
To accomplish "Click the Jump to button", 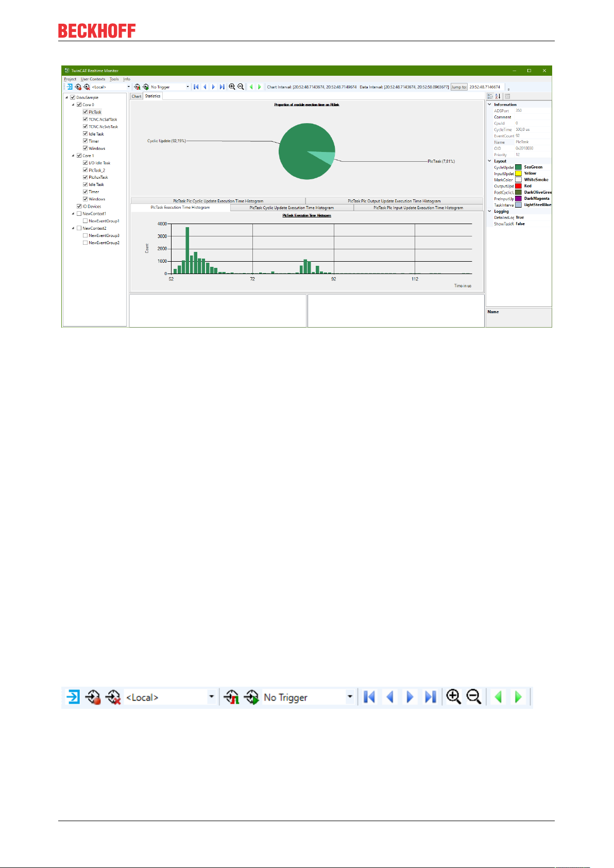I will pyautogui.click(x=459, y=87).
